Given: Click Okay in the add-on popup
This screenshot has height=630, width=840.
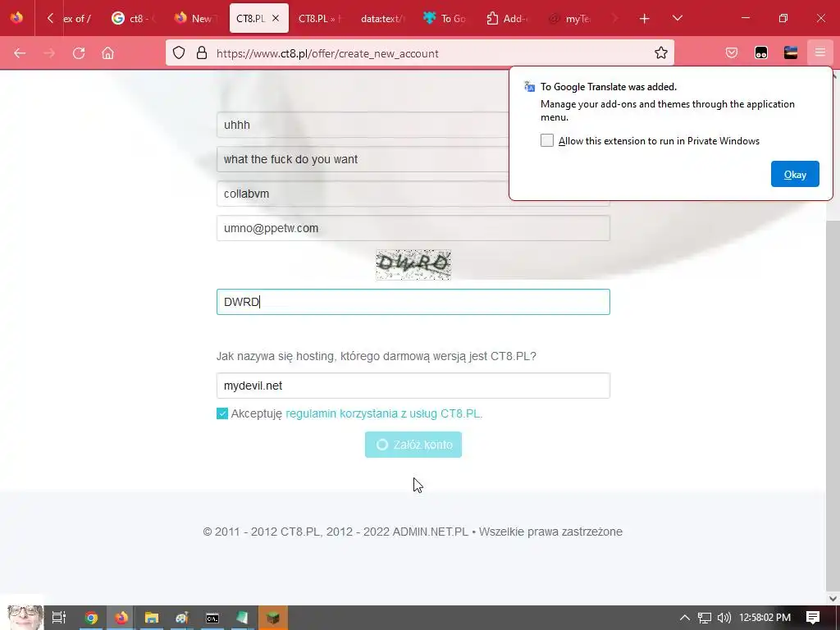Looking at the screenshot, I should coord(795,174).
